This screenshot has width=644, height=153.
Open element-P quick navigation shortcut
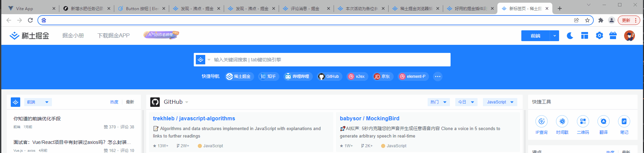point(413,76)
